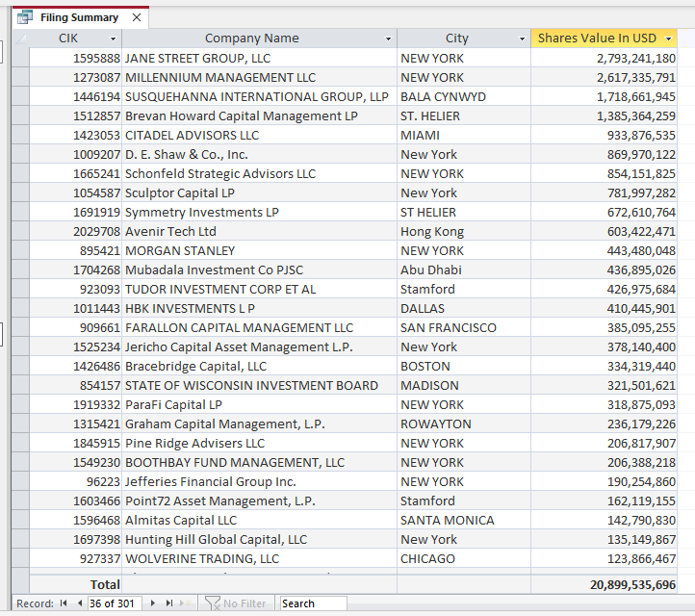Go to the previous record

coord(80,603)
